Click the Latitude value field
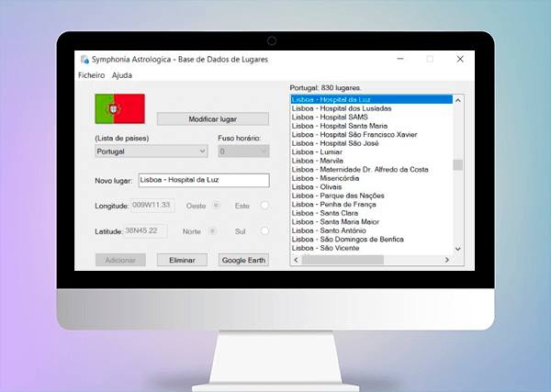The height and width of the screenshot is (392, 551). 145,230
